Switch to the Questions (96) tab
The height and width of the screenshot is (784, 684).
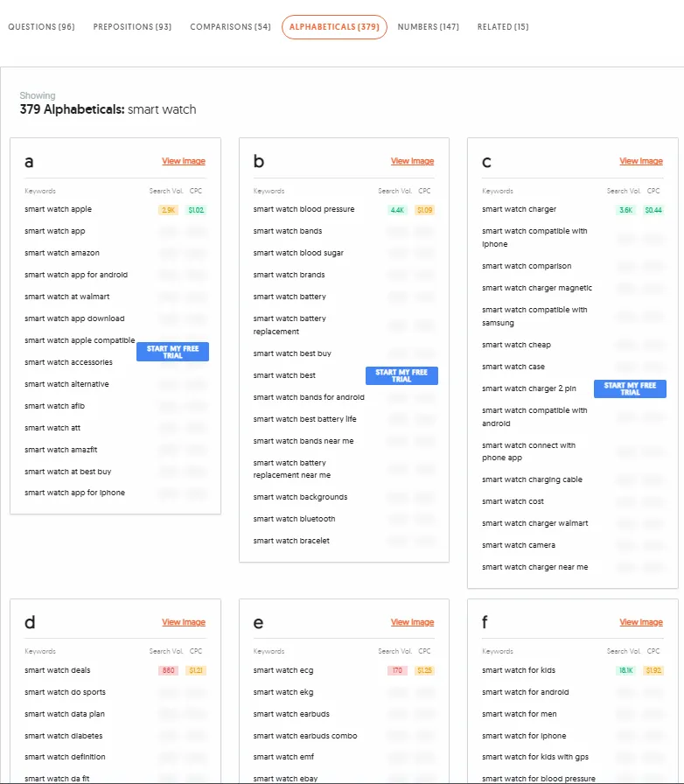(41, 27)
